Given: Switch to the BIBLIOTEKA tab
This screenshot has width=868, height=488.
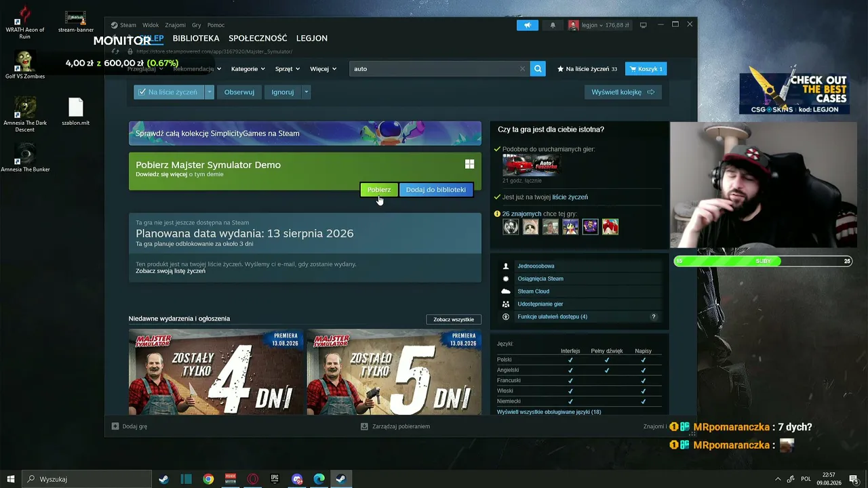Looking at the screenshot, I should tap(196, 39).
